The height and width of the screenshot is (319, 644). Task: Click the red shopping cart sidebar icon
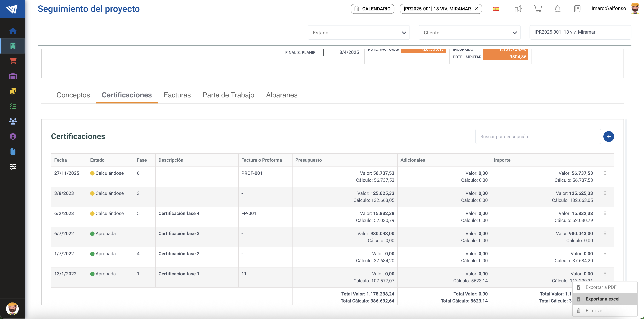tap(13, 61)
